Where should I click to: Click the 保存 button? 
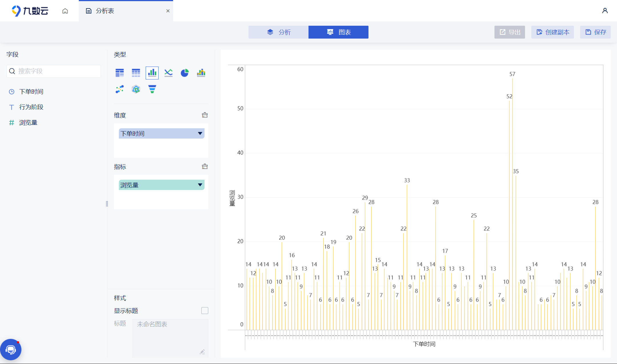coord(595,32)
